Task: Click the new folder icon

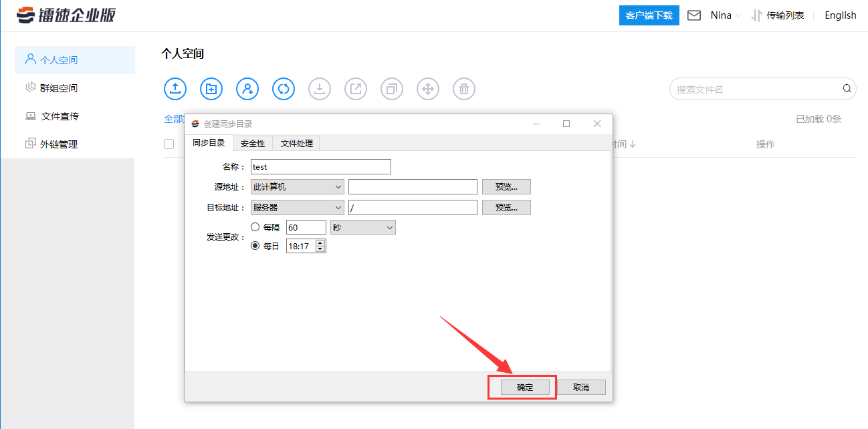Action: pyautogui.click(x=211, y=88)
